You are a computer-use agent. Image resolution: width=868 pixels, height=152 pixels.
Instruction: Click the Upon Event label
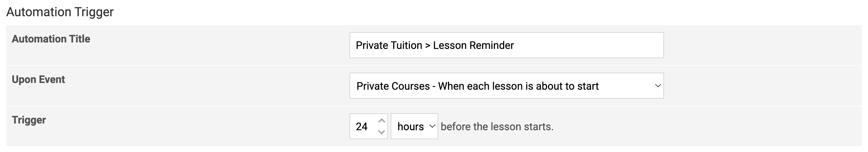[x=38, y=80]
